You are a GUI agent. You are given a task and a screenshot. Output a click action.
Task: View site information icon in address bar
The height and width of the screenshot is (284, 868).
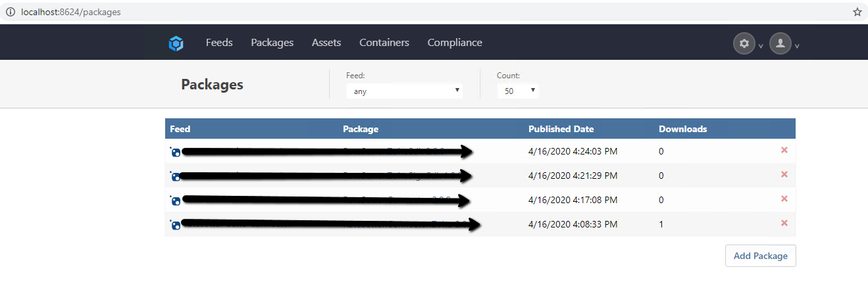tap(10, 12)
